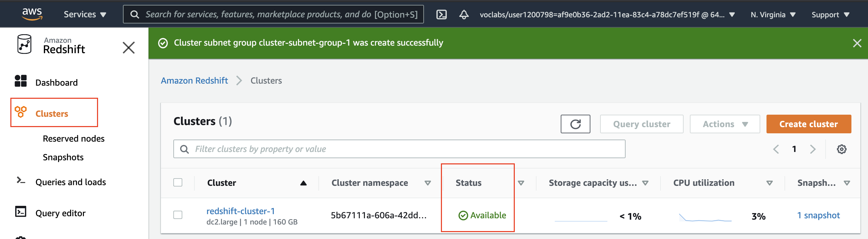Sort by Storage capacity used arrow
Screen dimensions: 868x239
645,183
